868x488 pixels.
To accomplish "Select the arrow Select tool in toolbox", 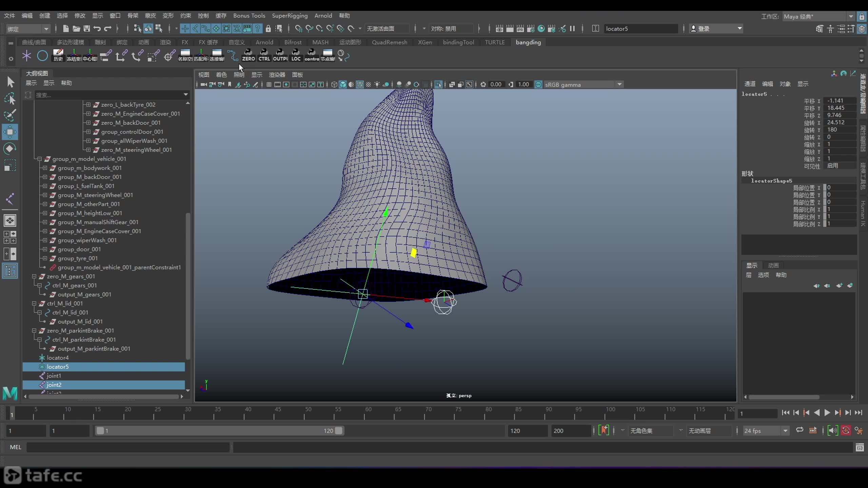I will pos(10,82).
